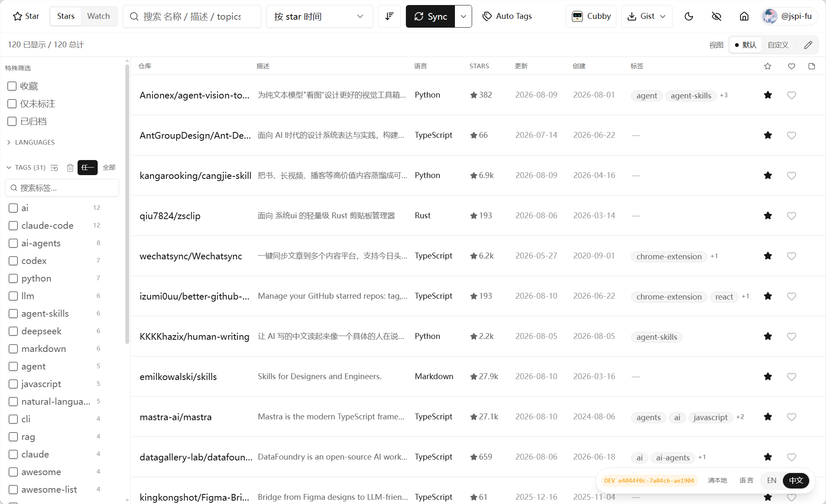The height and width of the screenshot is (504, 826).
Task: Open the Gist dropdown menu
Action: point(647,16)
